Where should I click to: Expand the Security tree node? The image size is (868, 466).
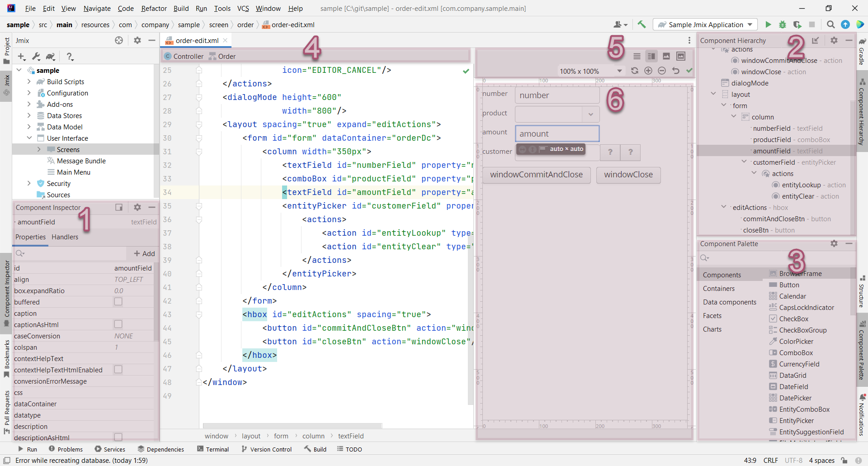tap(29, 183)
